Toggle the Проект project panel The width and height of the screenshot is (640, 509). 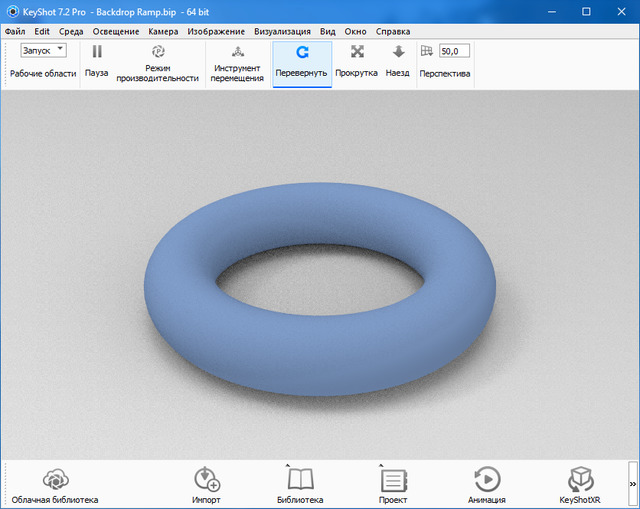pyautogui.click(x=393, y=484)
